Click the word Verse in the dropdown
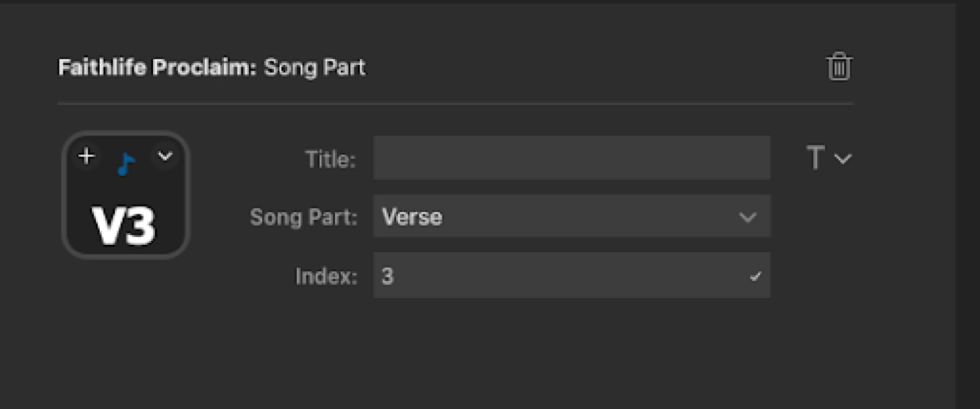 click(x=412, y=217)
